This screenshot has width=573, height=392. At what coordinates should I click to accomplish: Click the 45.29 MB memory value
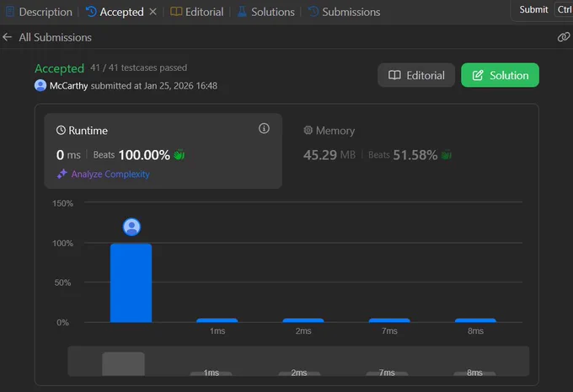pyautogui.click(x=329, y=155)
